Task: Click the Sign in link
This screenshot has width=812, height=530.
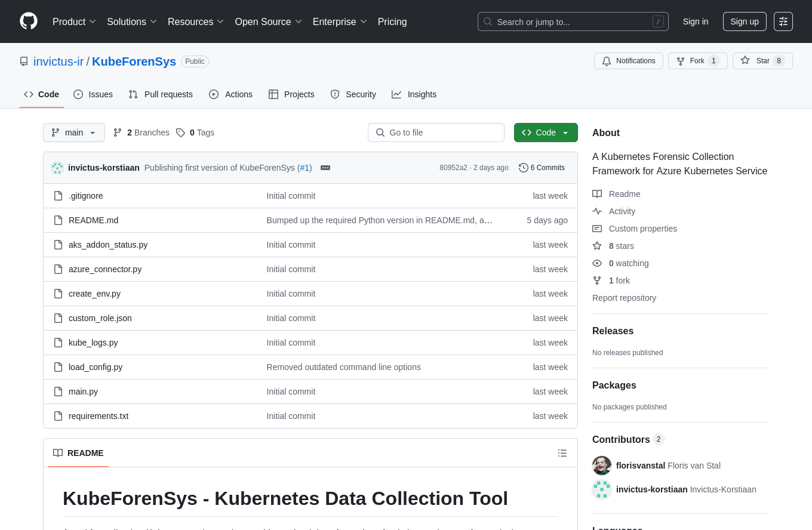Action: [x=696, y=21]
